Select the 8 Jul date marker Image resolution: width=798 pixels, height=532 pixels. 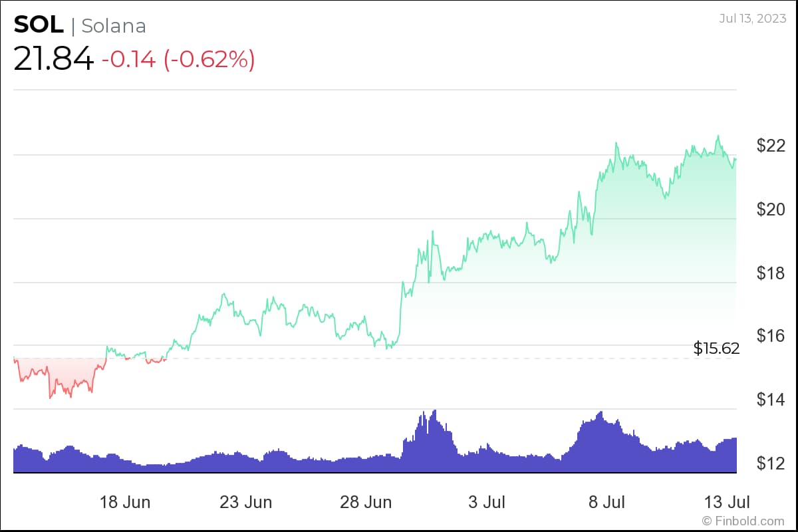pyautogui.click(x=606, y=502)
